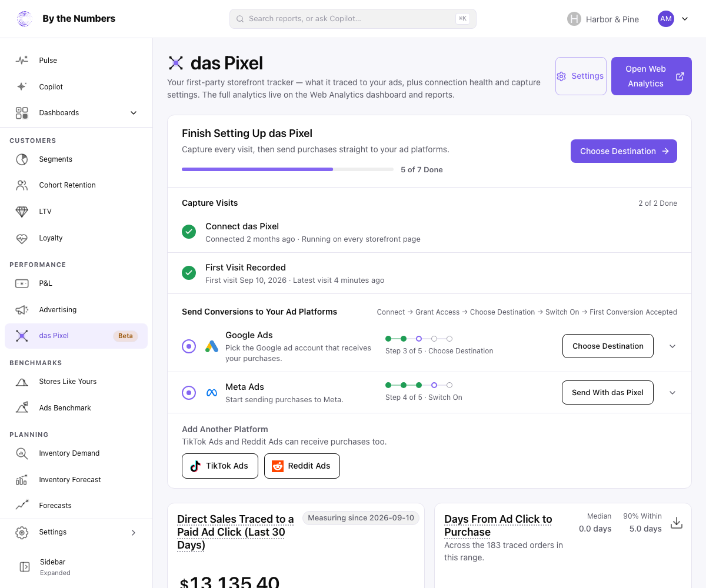The height and width of the screenshot is (588, 706).
Task: Click the Ads Benchmark icon
Action: [22, 407]
